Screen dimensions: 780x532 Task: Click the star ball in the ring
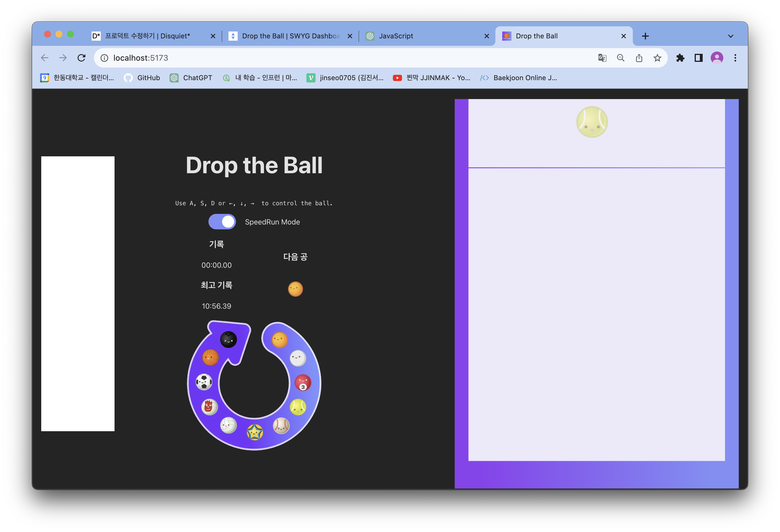pyautogui.click(x=255, y=432)
